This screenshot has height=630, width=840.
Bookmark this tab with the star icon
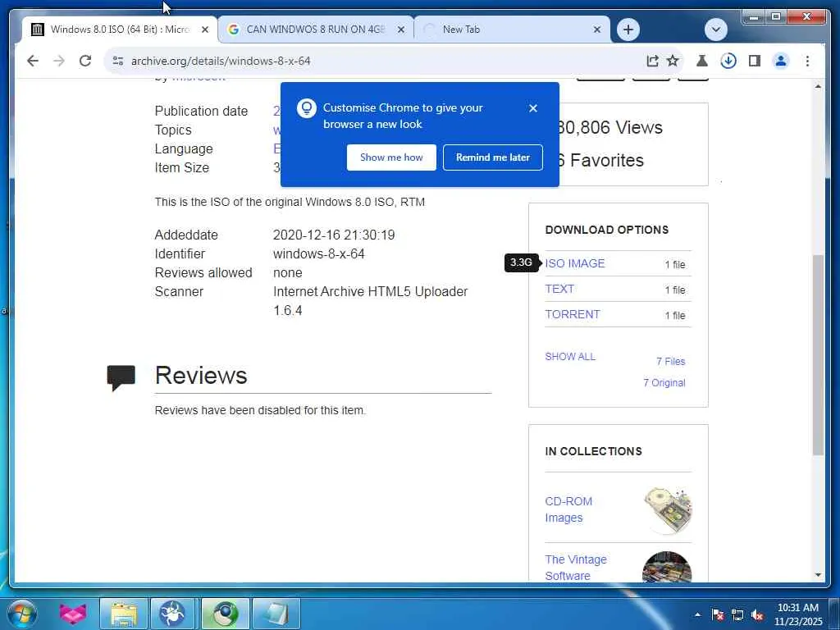tap(673, 61)
